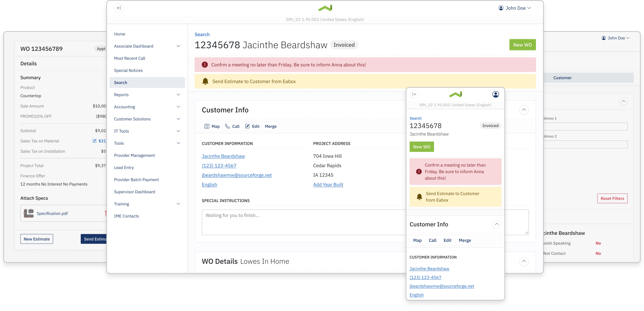644x311 pixels.
Task: Collapse the Customer Info section
Action: [524, 110]
